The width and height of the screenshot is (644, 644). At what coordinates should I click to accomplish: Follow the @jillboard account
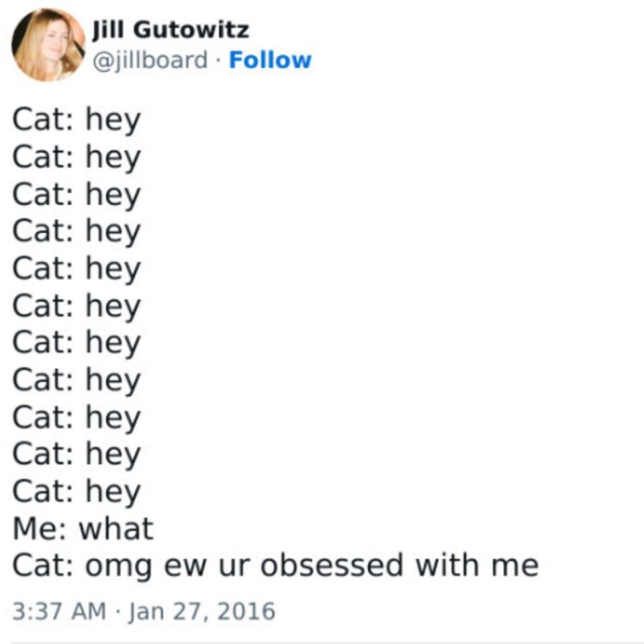tap(270, 61)
